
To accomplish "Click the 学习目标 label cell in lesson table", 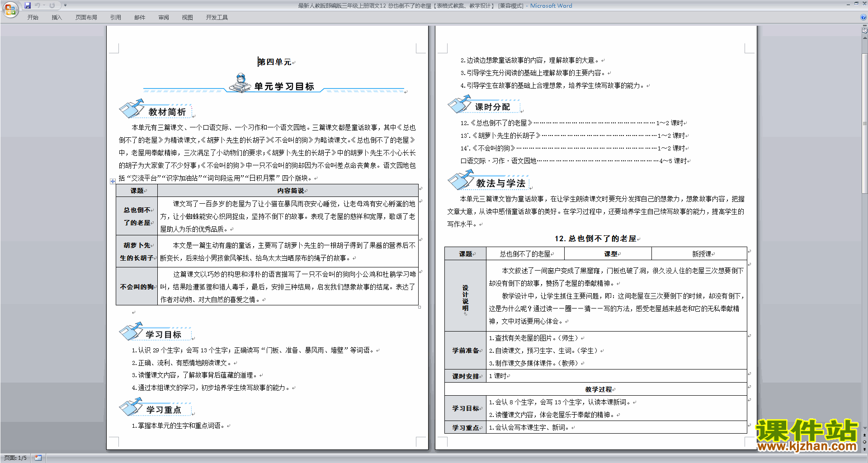I will coord(465,408).
